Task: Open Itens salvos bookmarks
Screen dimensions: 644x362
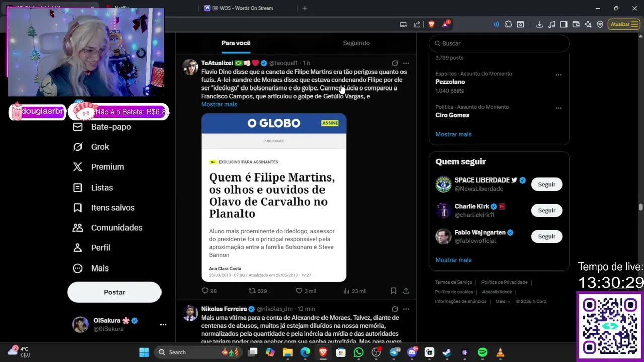Action: (104, 207)
